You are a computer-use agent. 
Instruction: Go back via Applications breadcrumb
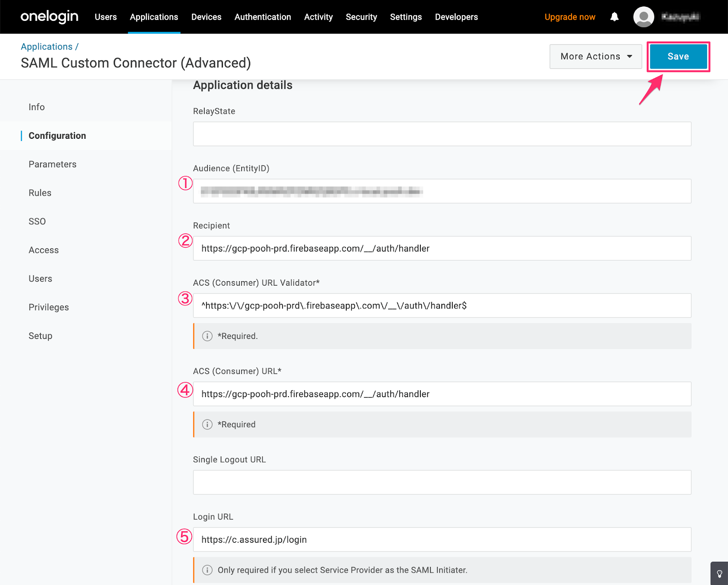pyautogui.click(x=46, y=46)
